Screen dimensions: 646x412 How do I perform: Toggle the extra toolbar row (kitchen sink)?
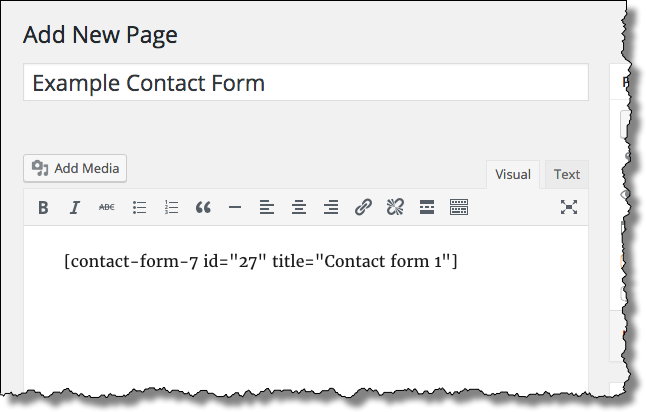click(x=459, y=207)
